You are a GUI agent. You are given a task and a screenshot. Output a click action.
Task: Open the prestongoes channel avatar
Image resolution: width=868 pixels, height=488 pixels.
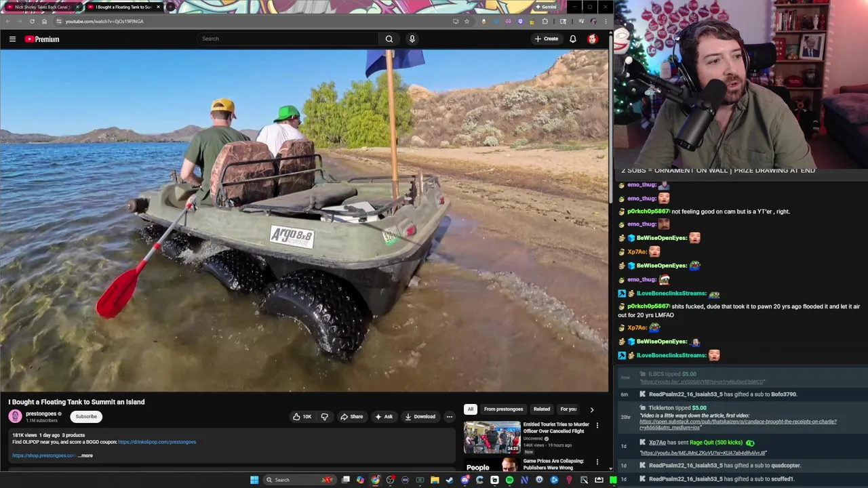coord(15,417)
